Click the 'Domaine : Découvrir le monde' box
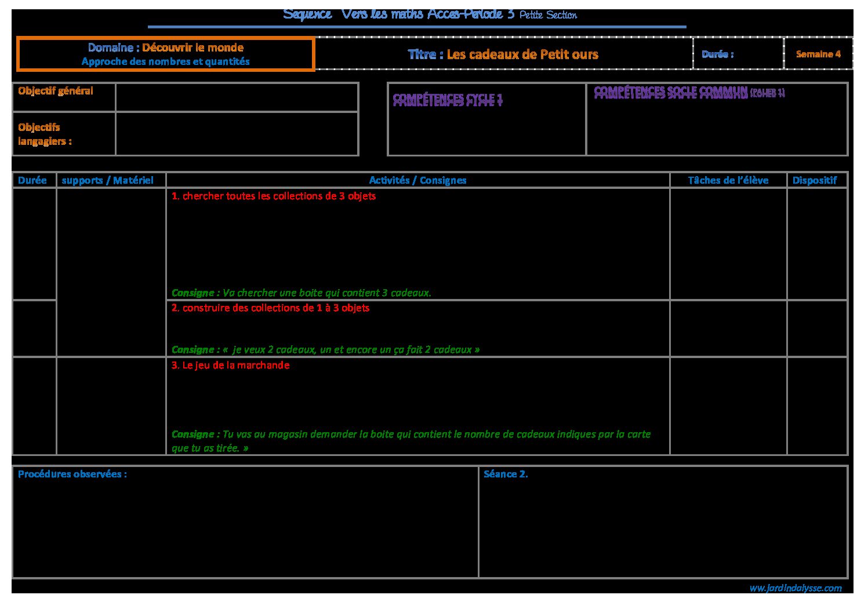This screenshot has width=868, height=613. (166, 54)
